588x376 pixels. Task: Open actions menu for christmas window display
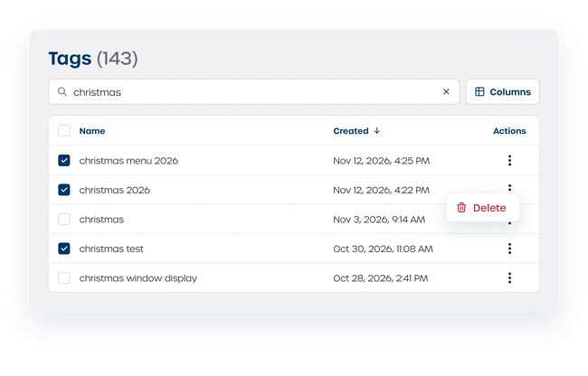509,277
